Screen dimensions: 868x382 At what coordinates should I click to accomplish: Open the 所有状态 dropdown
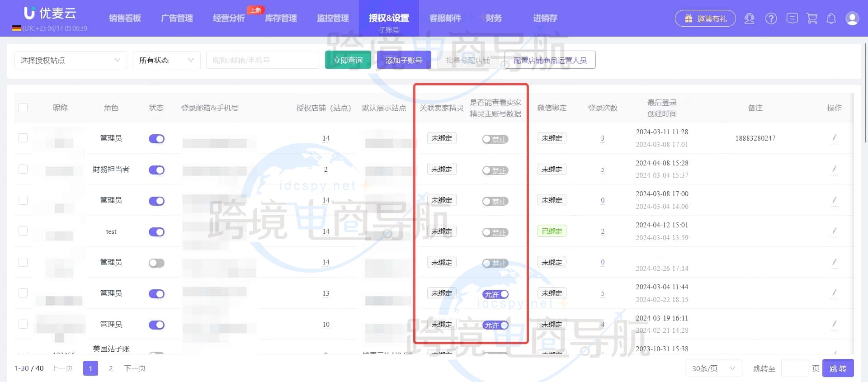(166, 60)
